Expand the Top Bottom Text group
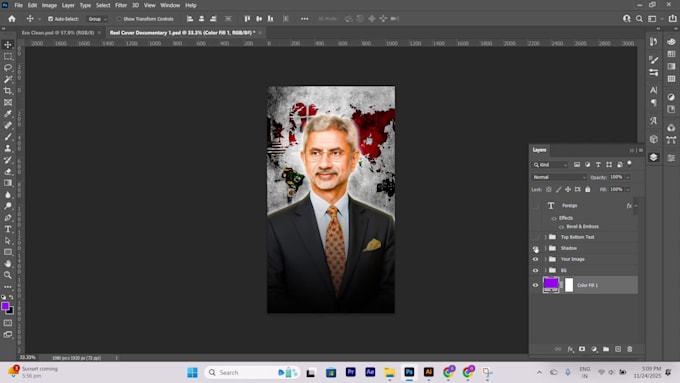Viewport: 680px width, 383px height. pos(546,237)
